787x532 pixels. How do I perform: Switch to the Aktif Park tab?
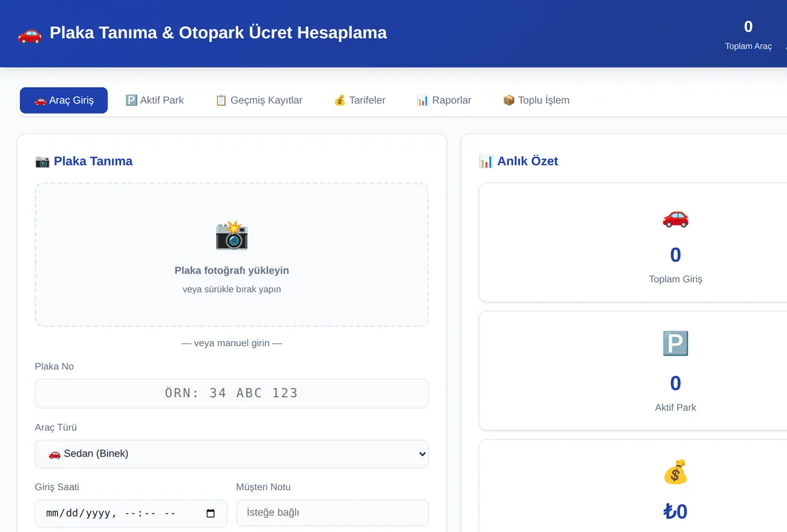click(x=155, y=100)
